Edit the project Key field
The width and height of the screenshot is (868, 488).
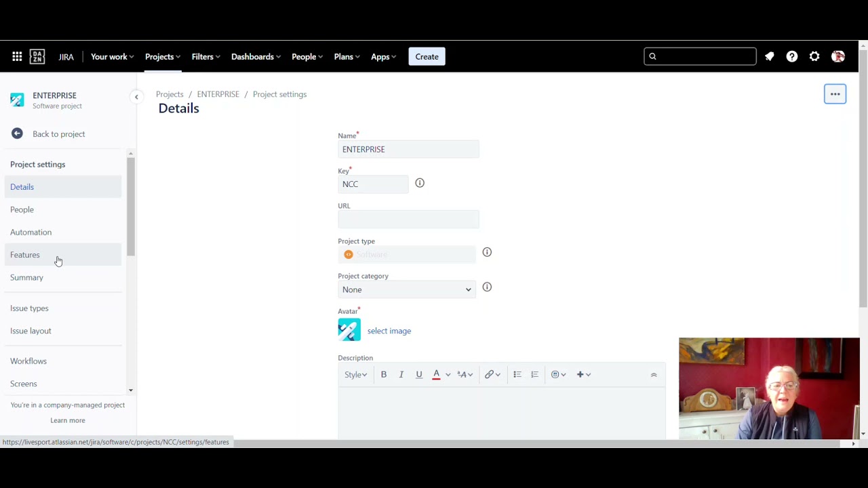click(x=373, y=184)
